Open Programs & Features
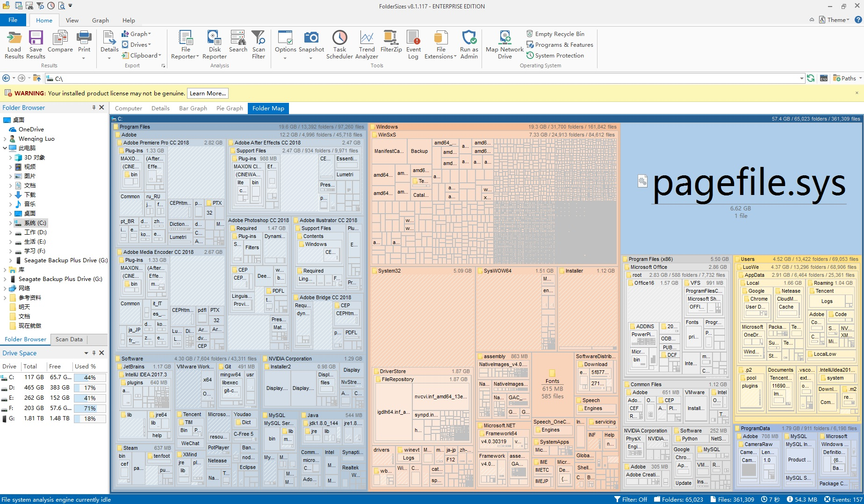Image resolution: width=864 pixels, height=504 pixels. (560, 44)
